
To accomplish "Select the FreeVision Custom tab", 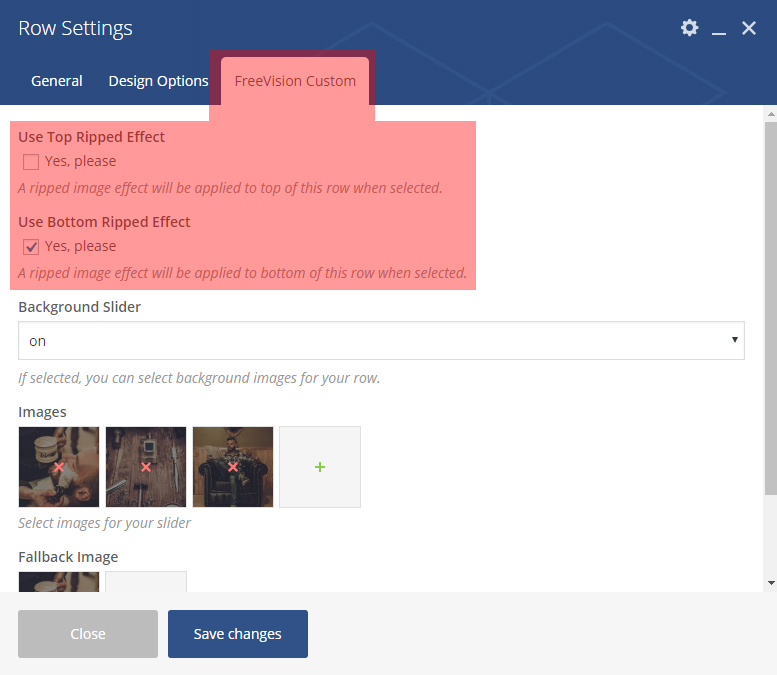I will [295, 81].
